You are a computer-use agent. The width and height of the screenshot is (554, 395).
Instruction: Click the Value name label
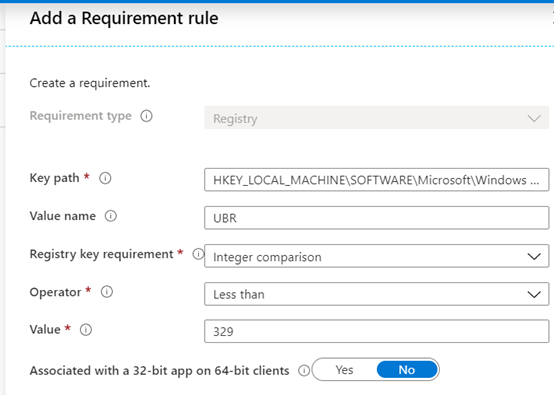63,216
